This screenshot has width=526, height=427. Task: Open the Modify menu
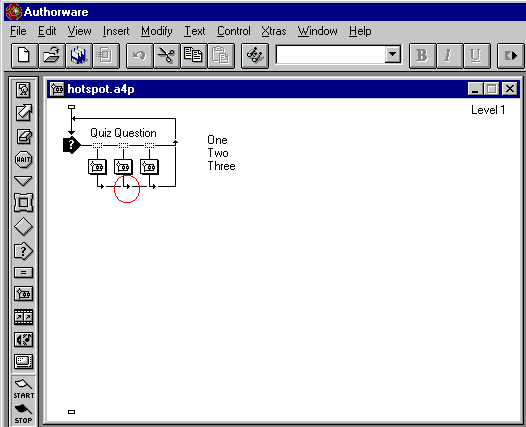(157, 31)
